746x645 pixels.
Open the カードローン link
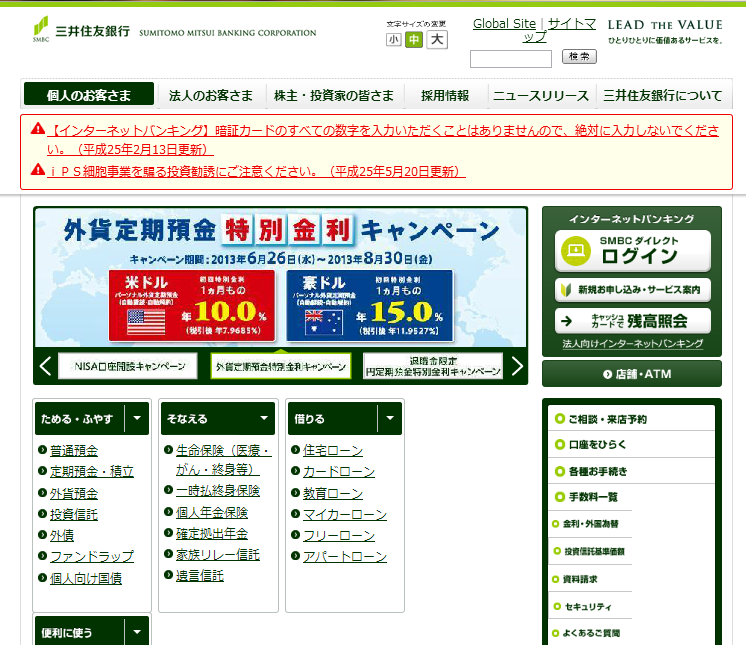click(339, 471)
